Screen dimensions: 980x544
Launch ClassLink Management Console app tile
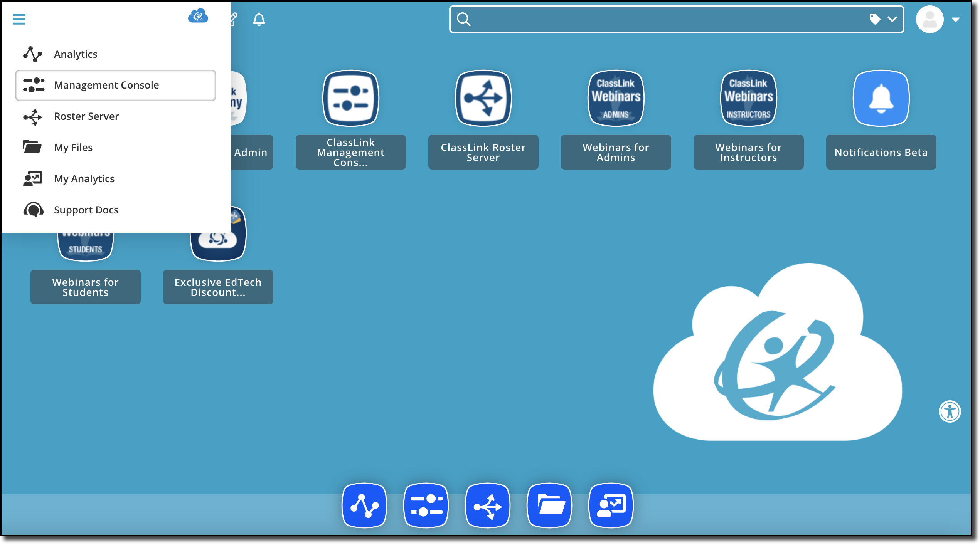350,119
